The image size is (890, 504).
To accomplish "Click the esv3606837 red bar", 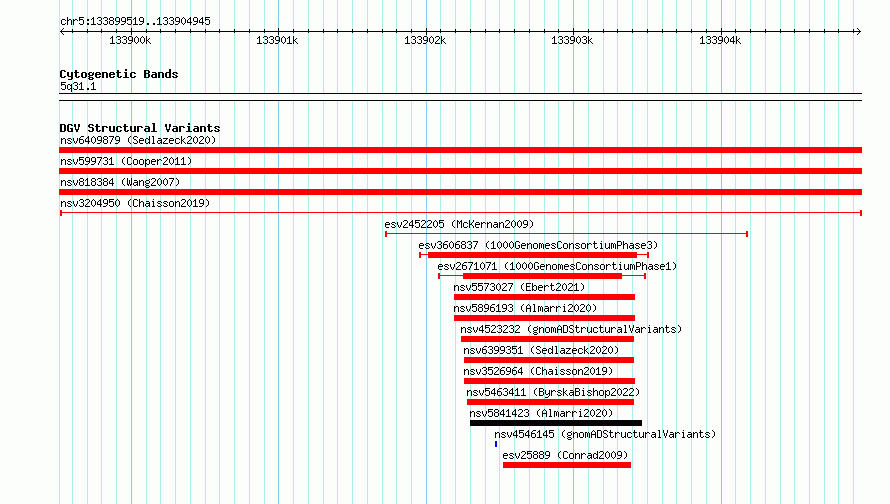I will click(x=532, y=255).
